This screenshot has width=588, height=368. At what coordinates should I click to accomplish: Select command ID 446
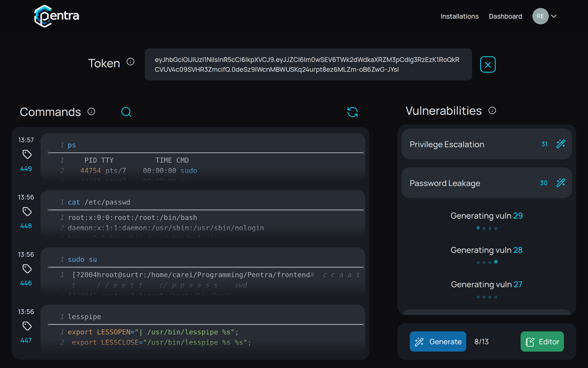pyautogui.click(x=26, y=283)
